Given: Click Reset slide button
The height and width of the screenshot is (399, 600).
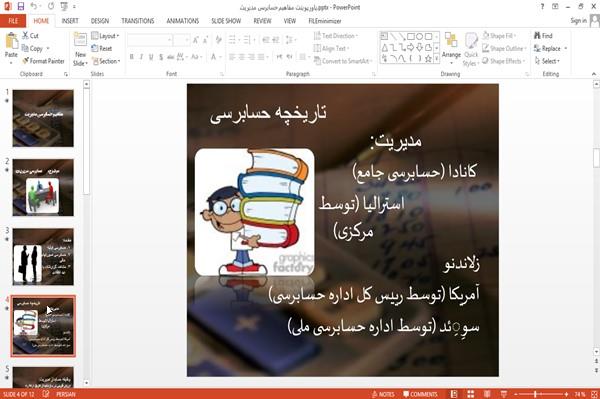Looking at the screenshot, I should click(x=102, y=49).
